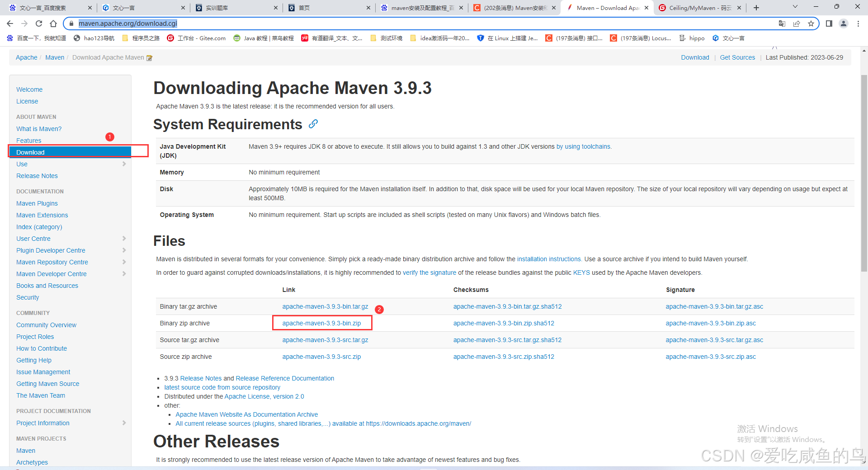Switch to the 首页 tab
Image resolution: width=868 pixels, height=470 pixels.
pyautogui.click(x=328, y=8)
